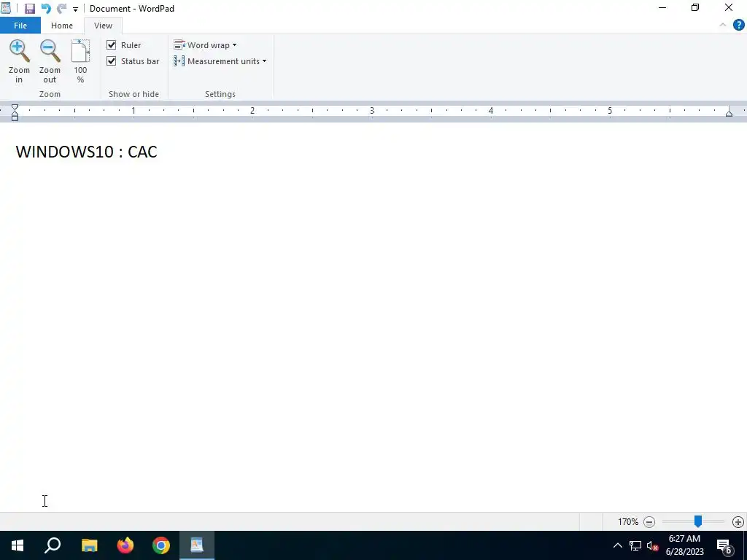Screen dimensions: 747x560
Task: Uncheck the Ruler checkbox
Action: click(112, 44)
